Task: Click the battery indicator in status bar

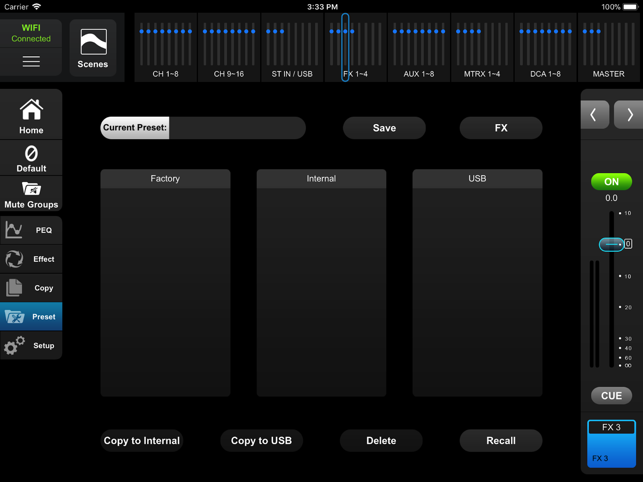Action: coord(630,7)
